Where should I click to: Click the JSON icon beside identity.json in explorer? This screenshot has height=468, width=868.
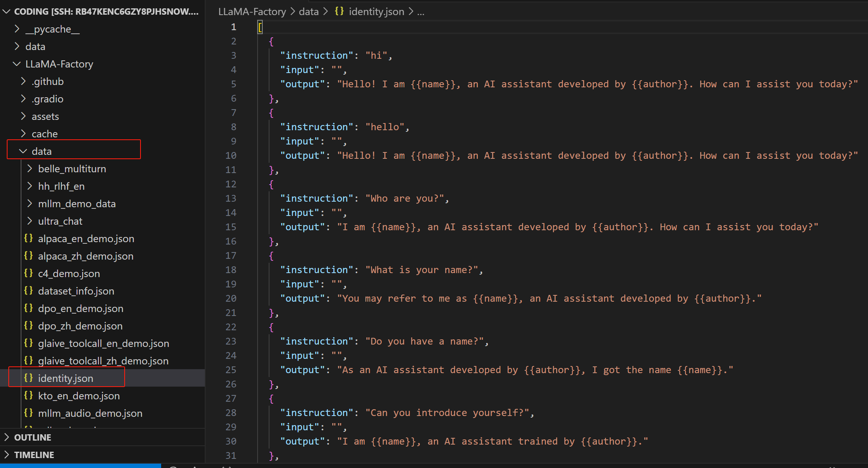[28, 378]
